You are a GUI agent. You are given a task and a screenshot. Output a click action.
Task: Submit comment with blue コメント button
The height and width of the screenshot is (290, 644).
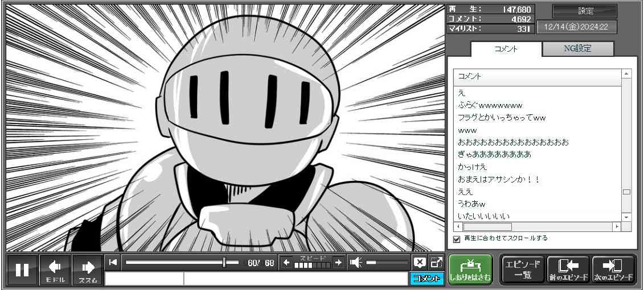(426, 279)
